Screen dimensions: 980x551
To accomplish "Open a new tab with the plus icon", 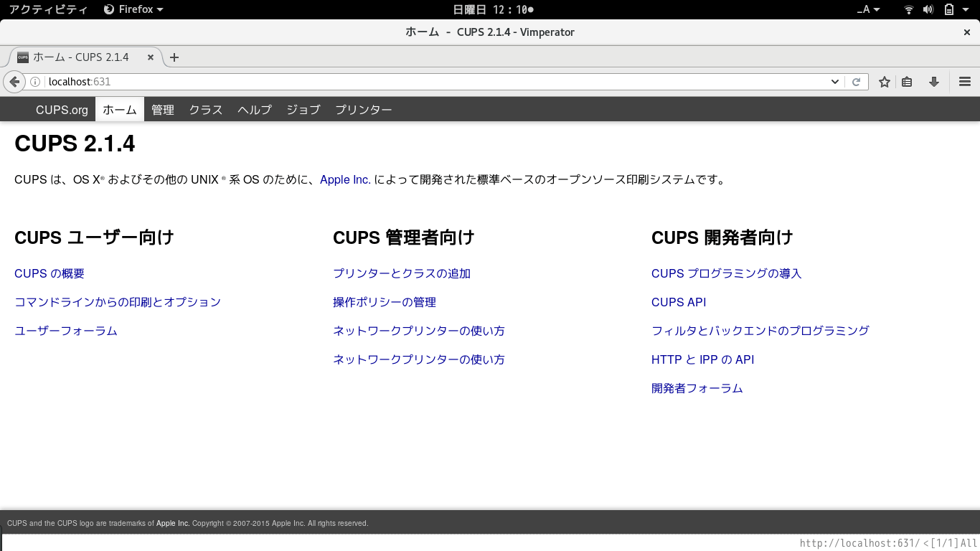I will tap(174, 57).
